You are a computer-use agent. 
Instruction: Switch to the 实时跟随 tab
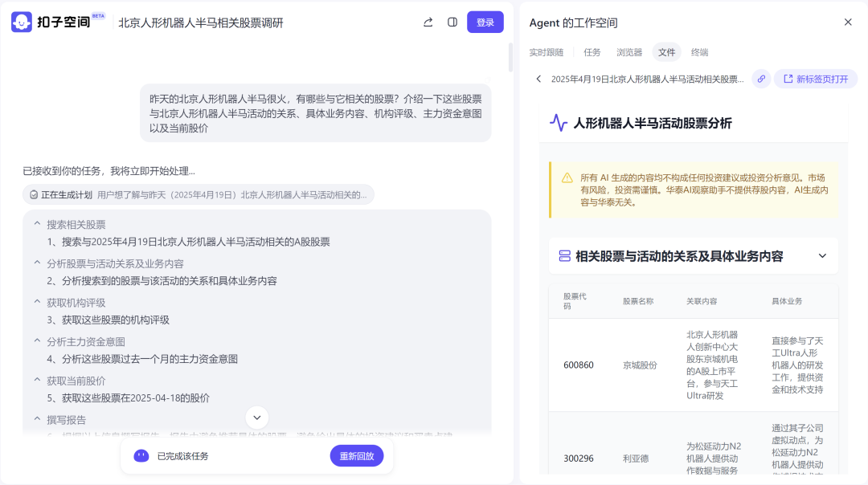coord(546,52)
